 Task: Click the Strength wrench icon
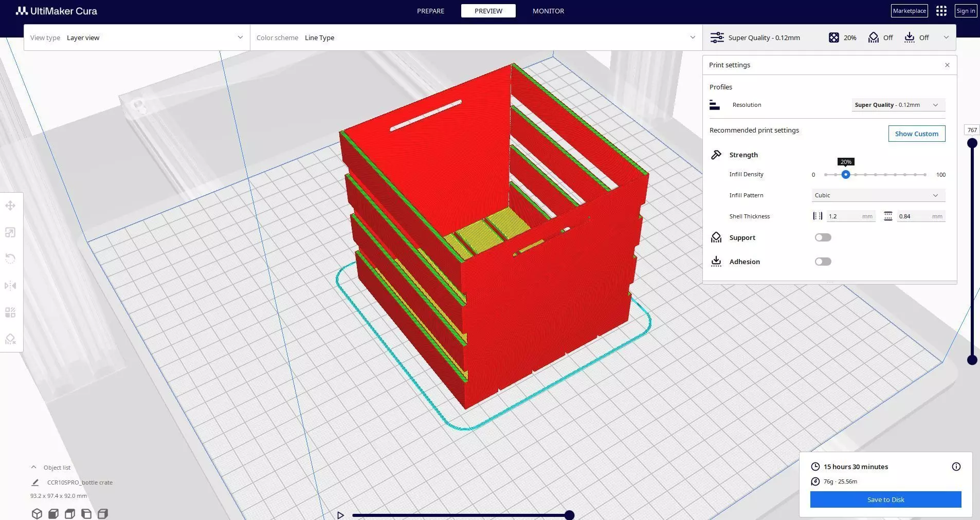click(716, 155)
